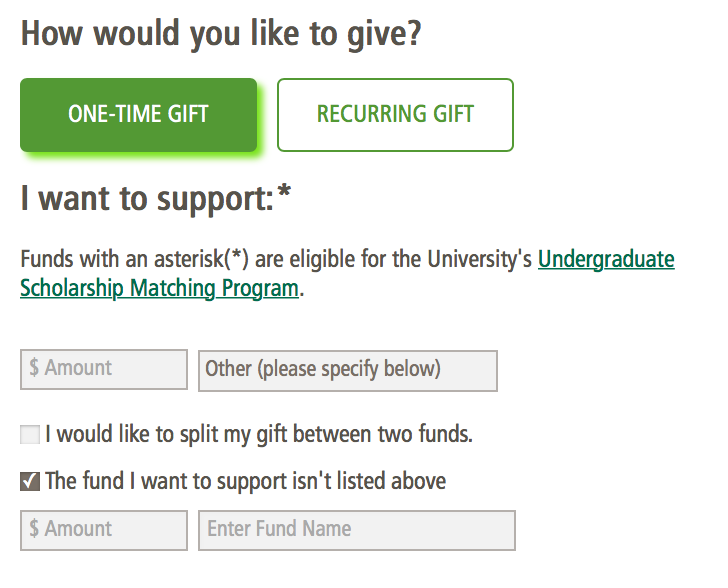Click the dollar sign in the first Amount field
Image resolution: width=728 pixels, height=588 pixels.
tap(34, 369)
